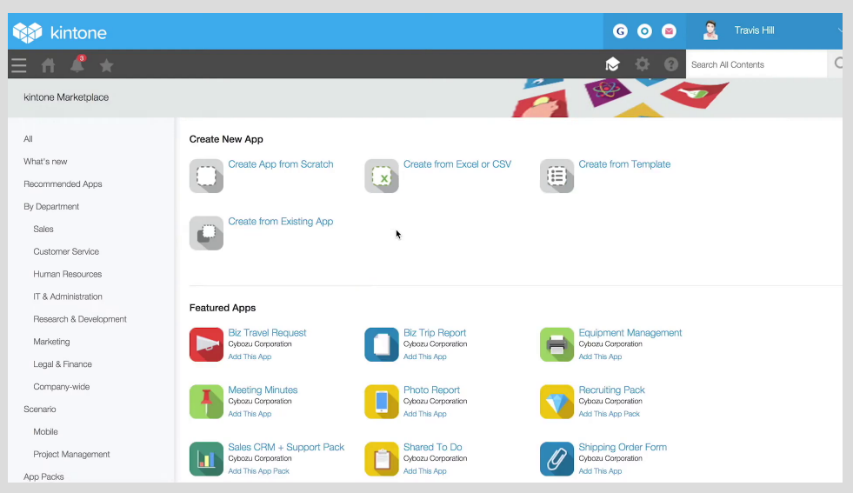The height and width of the screenshot is (493, 853).
Task: Select Customer Service department
Action: (66, 251)
